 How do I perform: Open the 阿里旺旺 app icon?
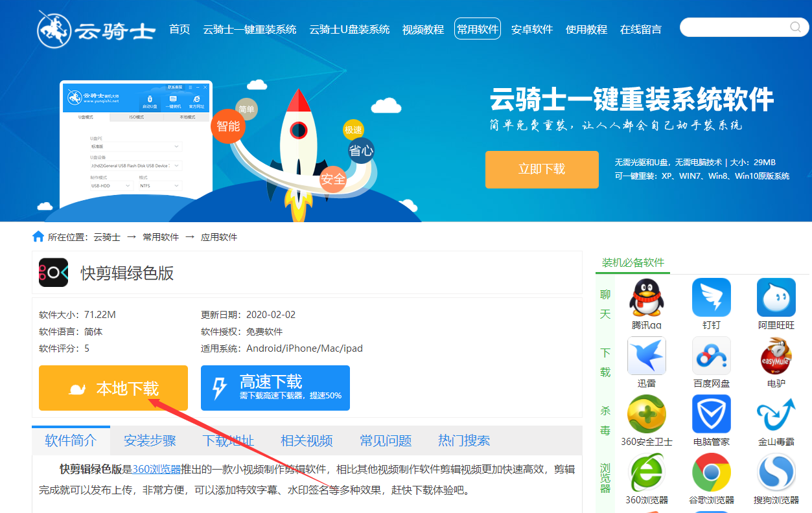(776, 297)
